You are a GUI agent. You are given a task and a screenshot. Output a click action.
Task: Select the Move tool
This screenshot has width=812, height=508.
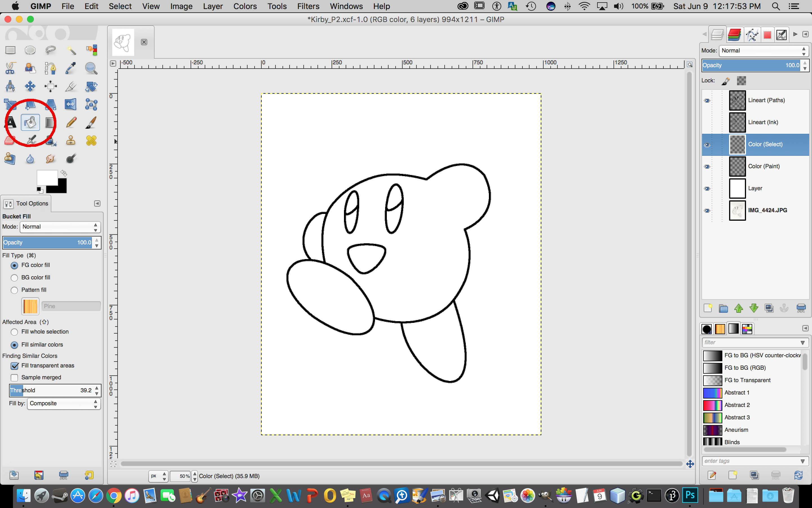(30, 86)
